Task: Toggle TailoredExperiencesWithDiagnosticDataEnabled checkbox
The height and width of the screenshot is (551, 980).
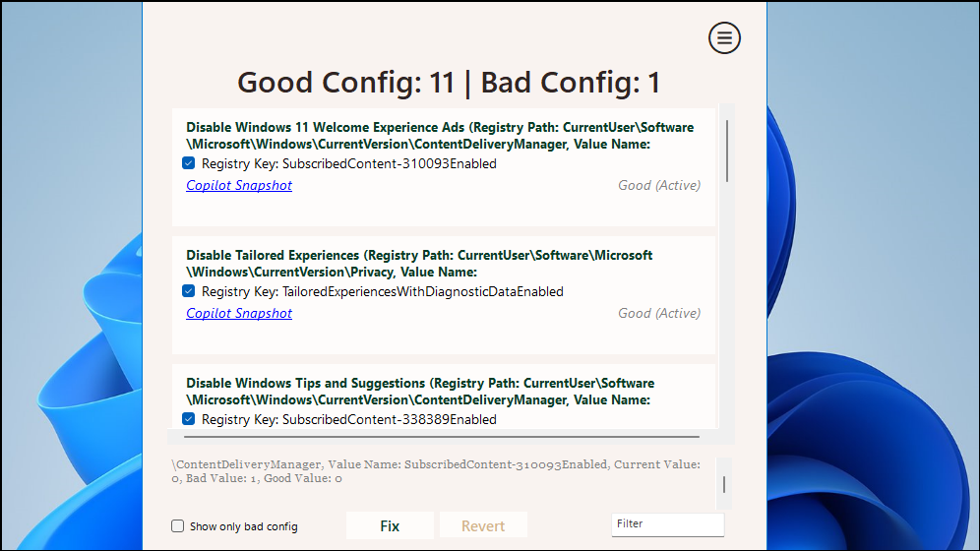Action: coord(188,291)
